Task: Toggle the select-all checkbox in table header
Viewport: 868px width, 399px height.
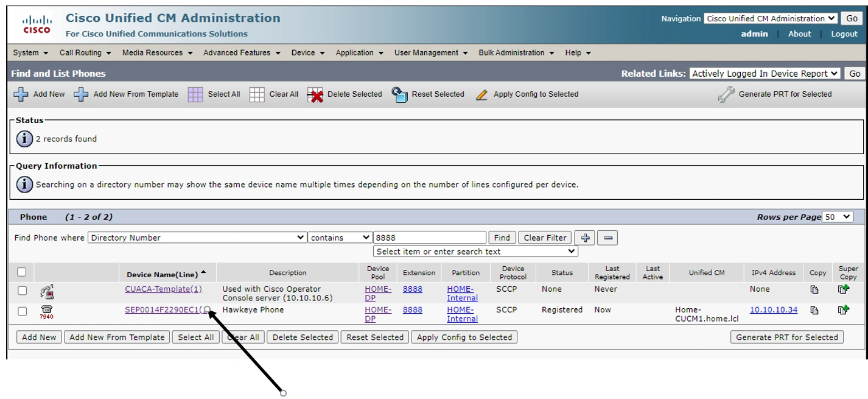Action: coord(22,272)
